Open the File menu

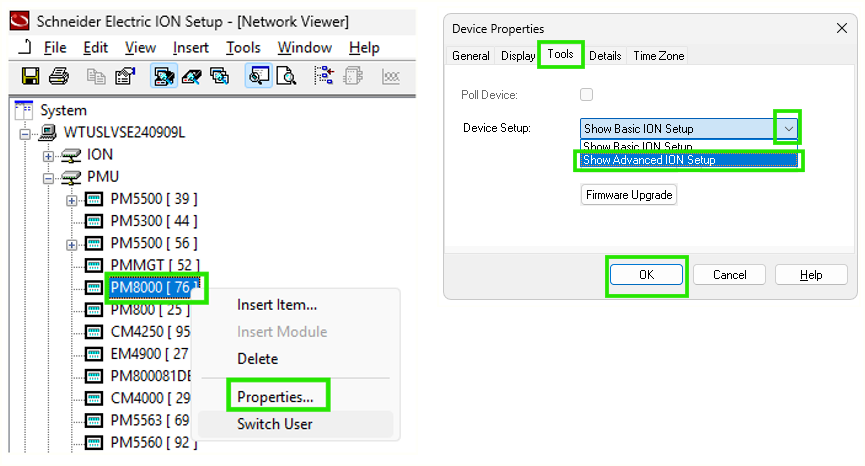click(55, 48)
